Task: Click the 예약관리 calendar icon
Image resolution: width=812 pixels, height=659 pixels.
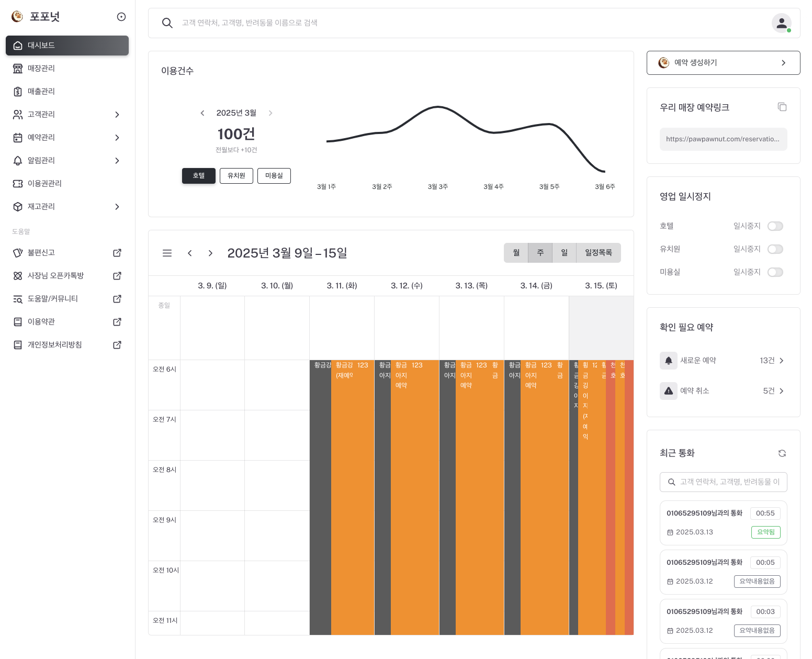Action: [18, 138]
